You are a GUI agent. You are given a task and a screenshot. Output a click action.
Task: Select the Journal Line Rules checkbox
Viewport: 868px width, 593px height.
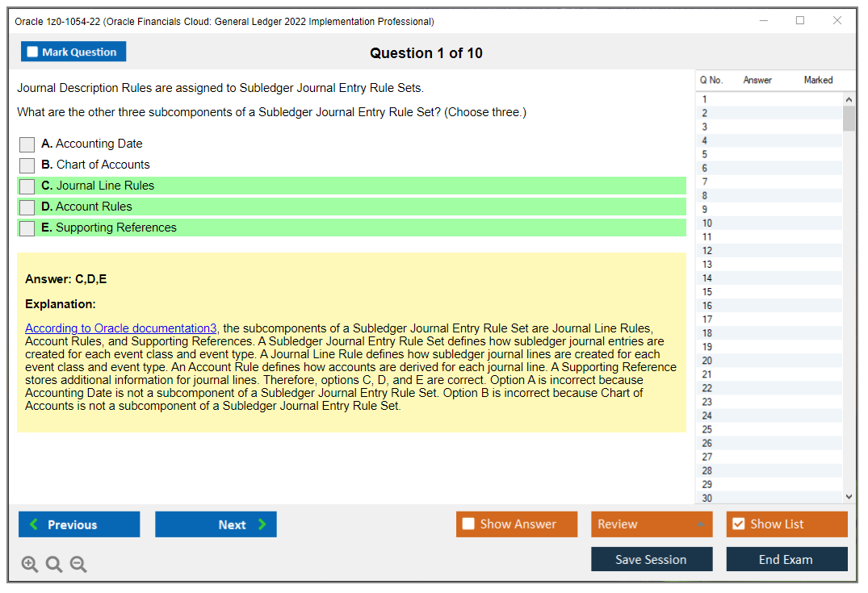coord(27,186)
